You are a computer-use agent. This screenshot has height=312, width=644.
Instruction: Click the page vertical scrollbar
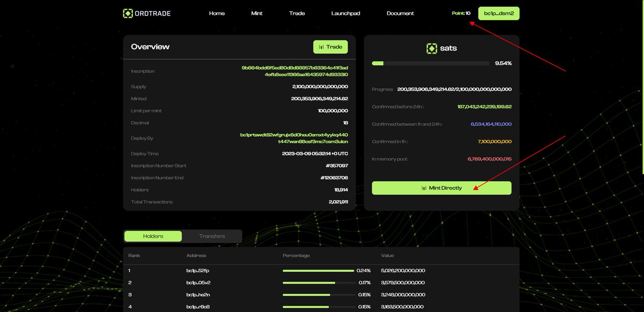[x=642, y=86]
